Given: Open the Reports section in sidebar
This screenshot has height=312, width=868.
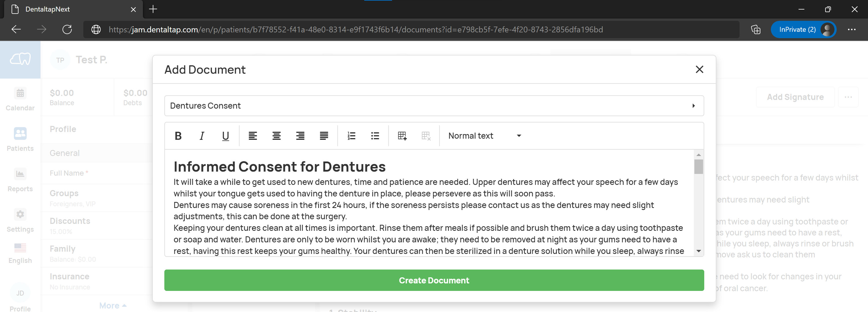Looking at the screenshot, I should 20,180.
